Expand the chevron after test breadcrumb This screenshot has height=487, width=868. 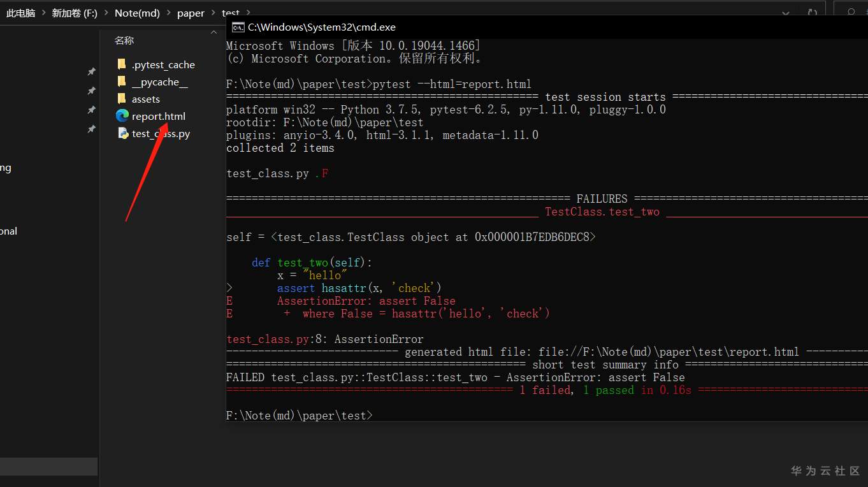(x=248, y=13)
